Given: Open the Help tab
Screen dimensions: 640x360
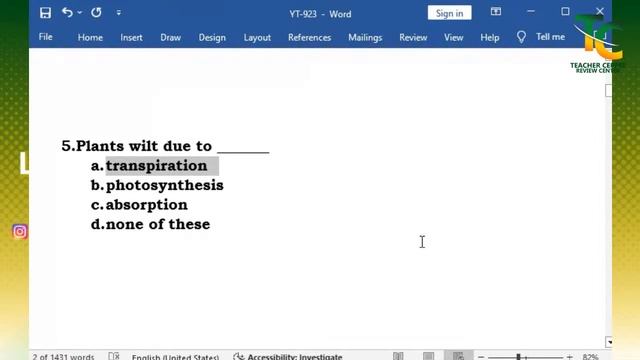Looking at the screenshot, I should point(490,38).
